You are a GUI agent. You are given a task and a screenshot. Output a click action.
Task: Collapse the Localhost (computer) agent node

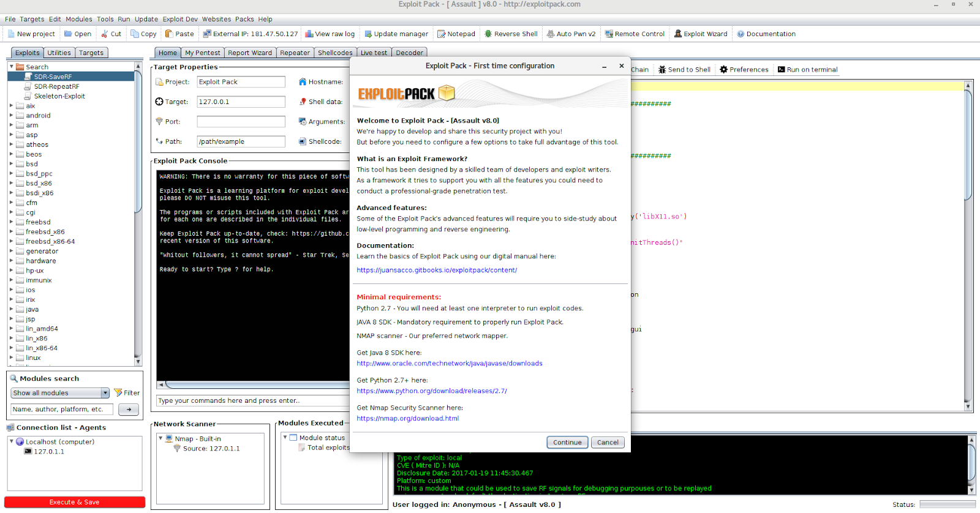pos(12,441)
